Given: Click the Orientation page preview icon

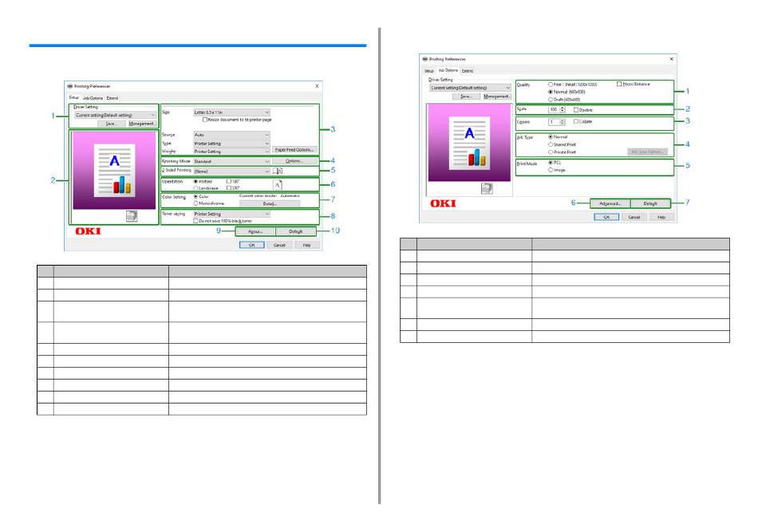Looking at the screenshot, I should [x=278, y=185].
